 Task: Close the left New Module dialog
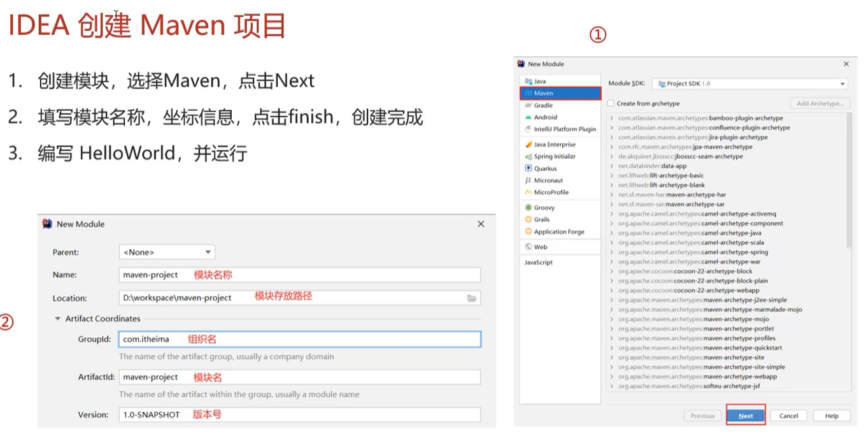point(481,224)
